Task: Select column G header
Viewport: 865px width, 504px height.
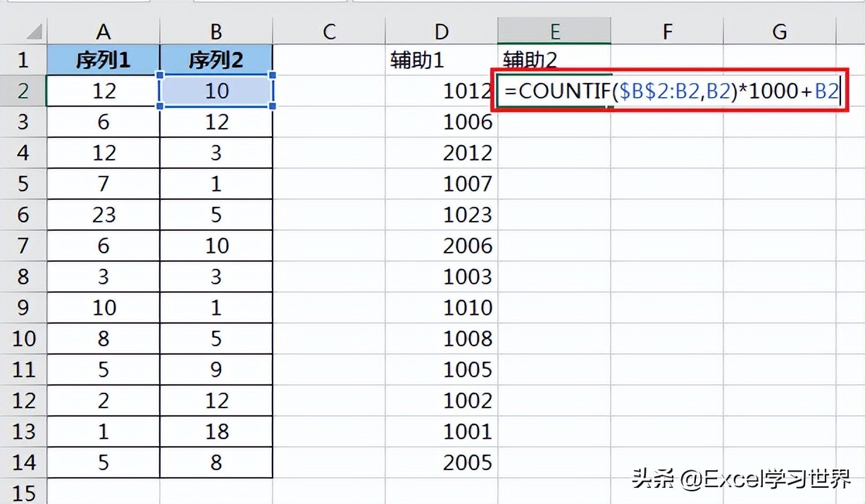Action: click(x=780, y=31)
